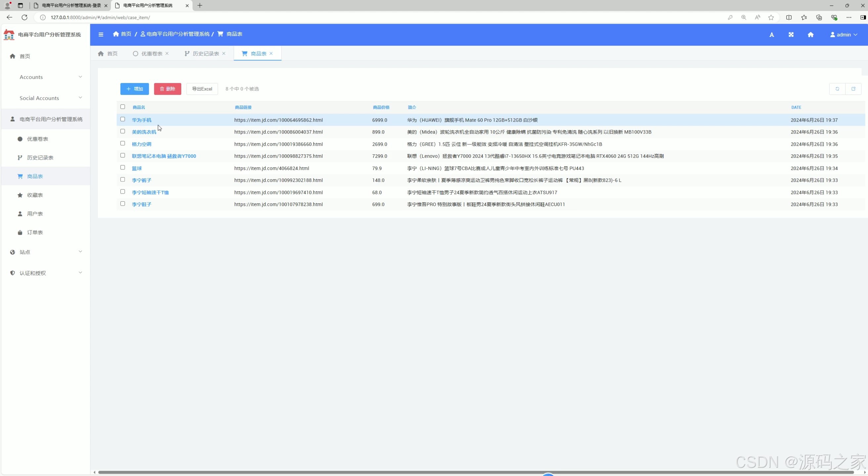Open 收藏表 from the sidebar
Screen dimensions: 868x476
[x=35, y=195]
